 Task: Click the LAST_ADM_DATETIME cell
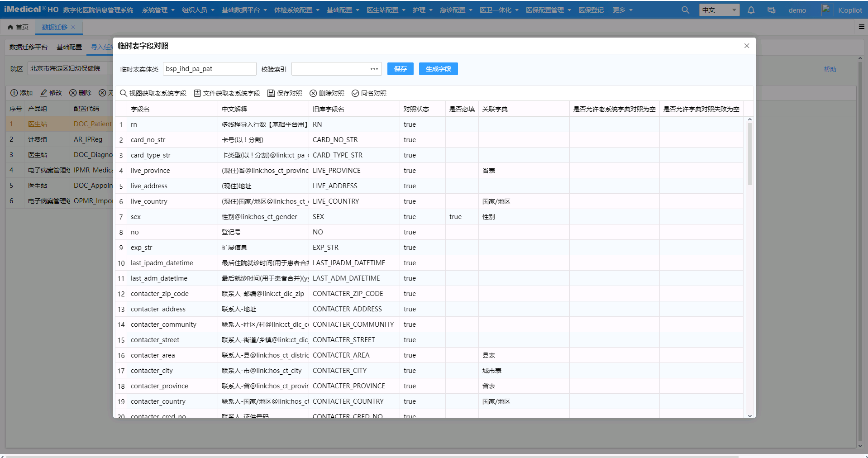pos(354,278)
